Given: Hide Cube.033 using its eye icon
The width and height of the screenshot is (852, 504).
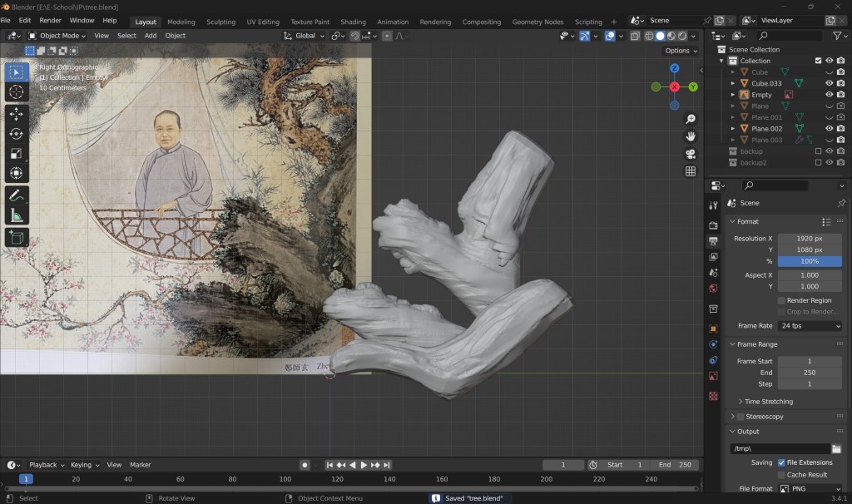Looking at the screenshot, I should coord(829,83).
